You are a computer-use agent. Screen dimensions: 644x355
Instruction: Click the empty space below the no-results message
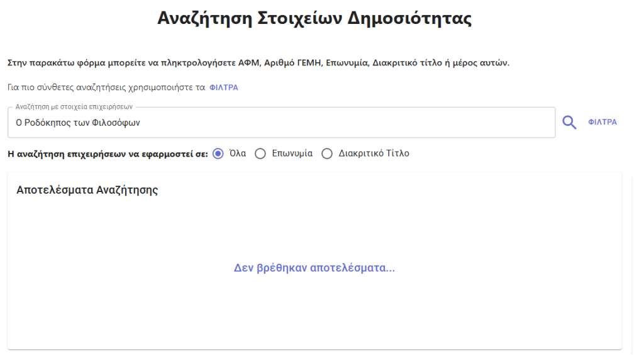[314, 312]
